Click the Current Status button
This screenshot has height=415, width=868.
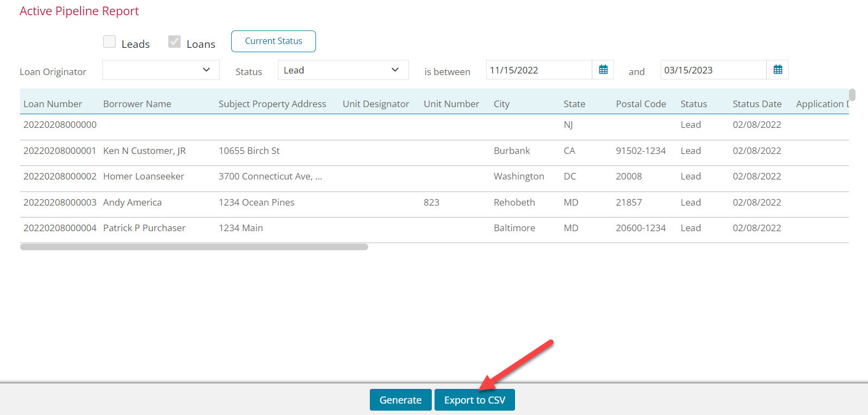[274, 41]
